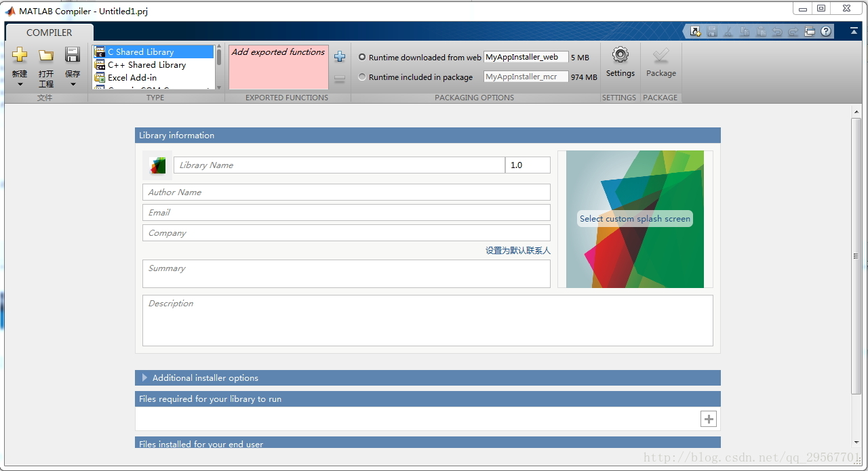Select Runtime included in package option

pos(362,77)
